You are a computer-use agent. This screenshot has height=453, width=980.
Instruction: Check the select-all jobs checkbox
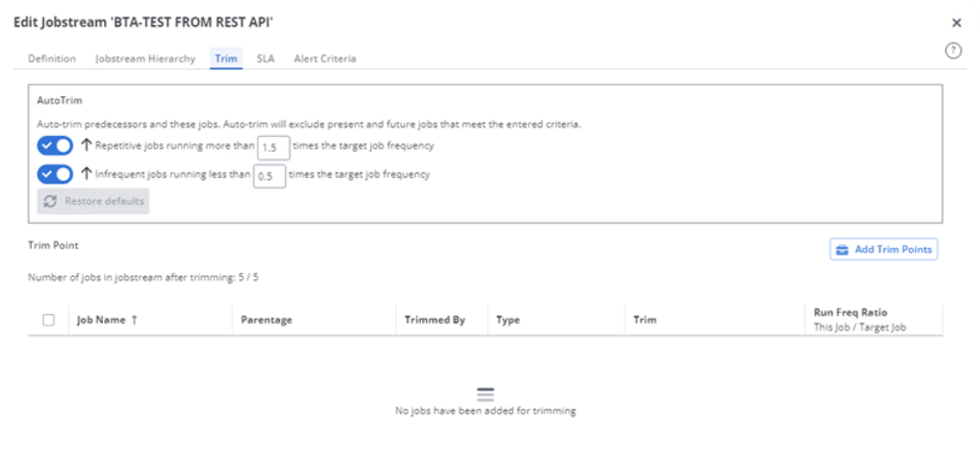[x=49, y=320]
